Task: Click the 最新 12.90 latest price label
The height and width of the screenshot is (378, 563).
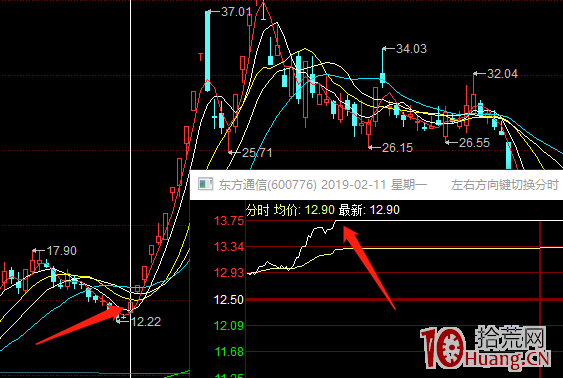Action: click(x=369, y=210)
